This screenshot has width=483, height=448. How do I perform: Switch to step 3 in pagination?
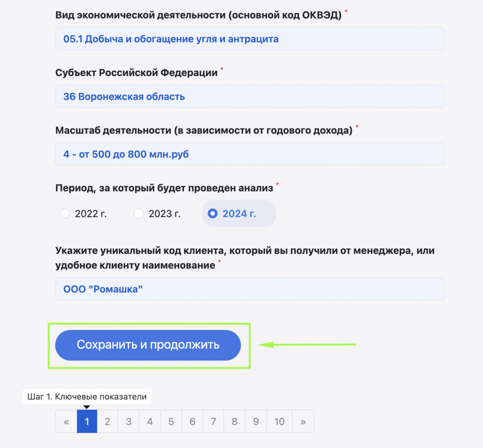coord(128,421)
